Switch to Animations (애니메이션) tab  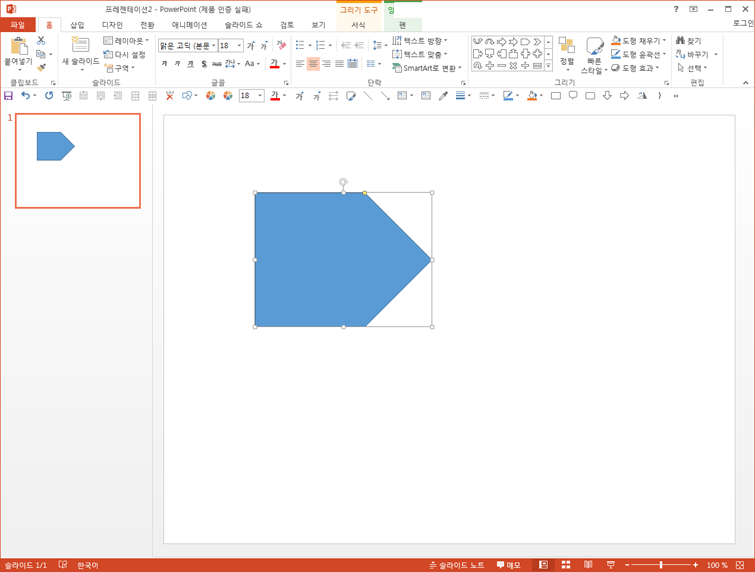pos(189,25)
